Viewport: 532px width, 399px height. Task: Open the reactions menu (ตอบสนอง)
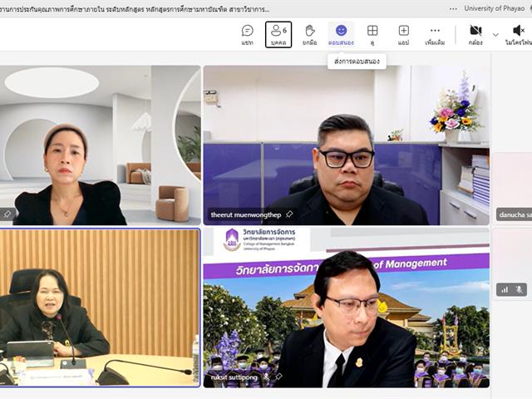coord(341,35)
